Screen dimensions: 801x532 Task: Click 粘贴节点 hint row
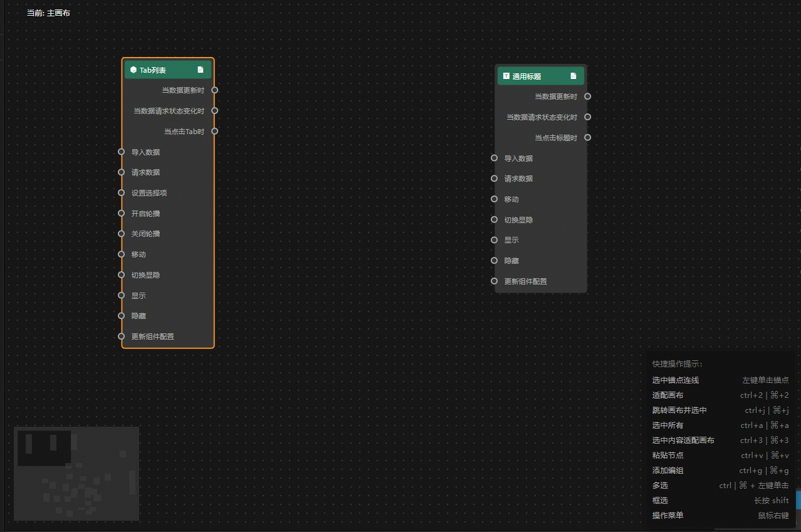click(720, 456)
